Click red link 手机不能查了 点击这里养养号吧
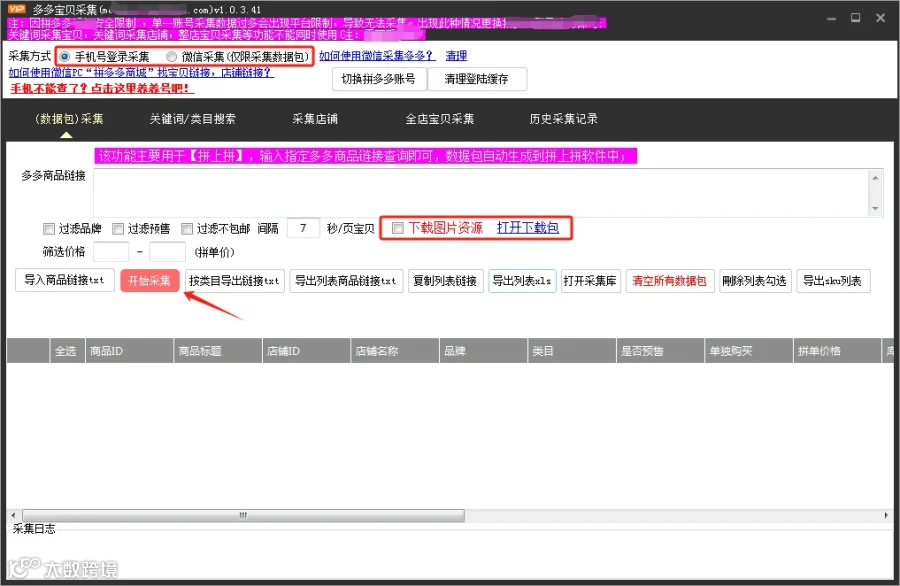This screenshot has height=586, width=900. (102, 88)
